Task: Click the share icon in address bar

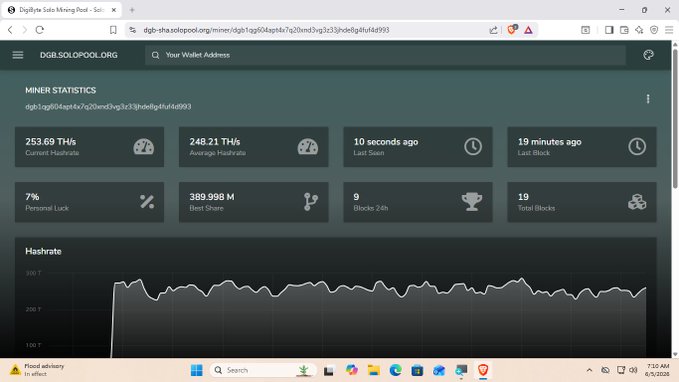Action: [x=493, y=30]
